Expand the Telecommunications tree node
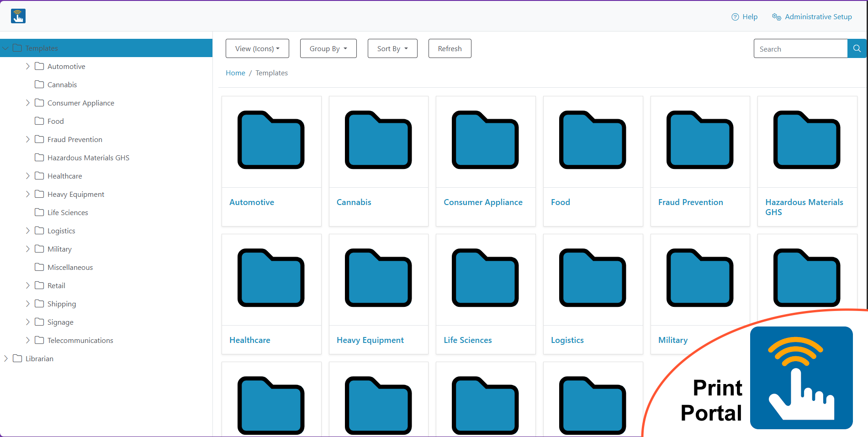The height and width of the screenshot is (437, 868). click(x=28, y=340)
